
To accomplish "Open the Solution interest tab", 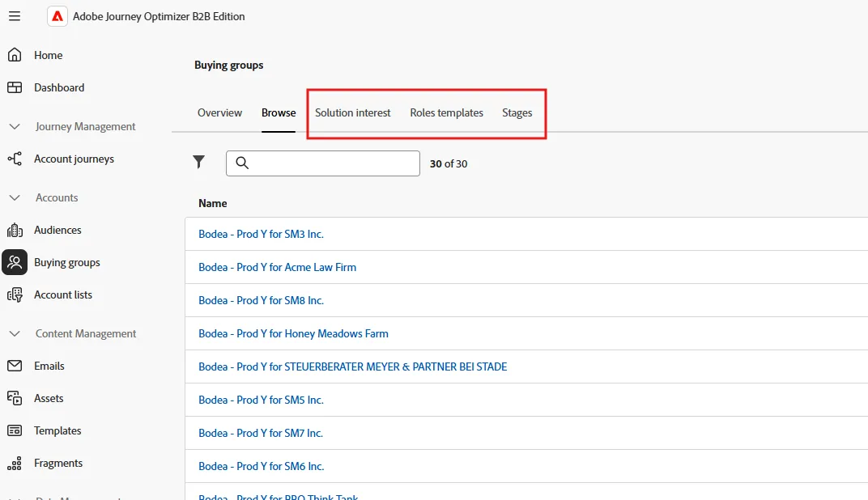I will tap(353, 112).
